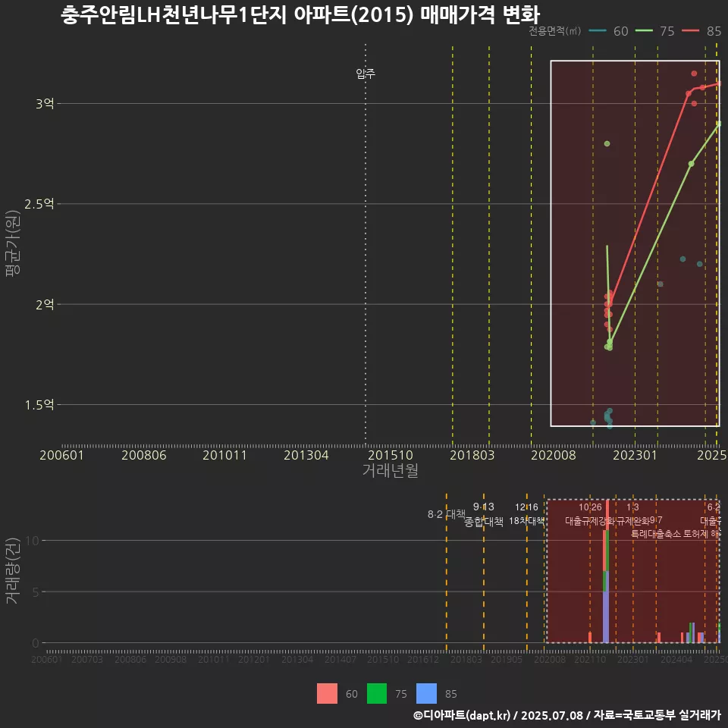This screenshot has width=728, height=728.
Task: Click the 10·26 policy label
Action: tap(590, 507)
